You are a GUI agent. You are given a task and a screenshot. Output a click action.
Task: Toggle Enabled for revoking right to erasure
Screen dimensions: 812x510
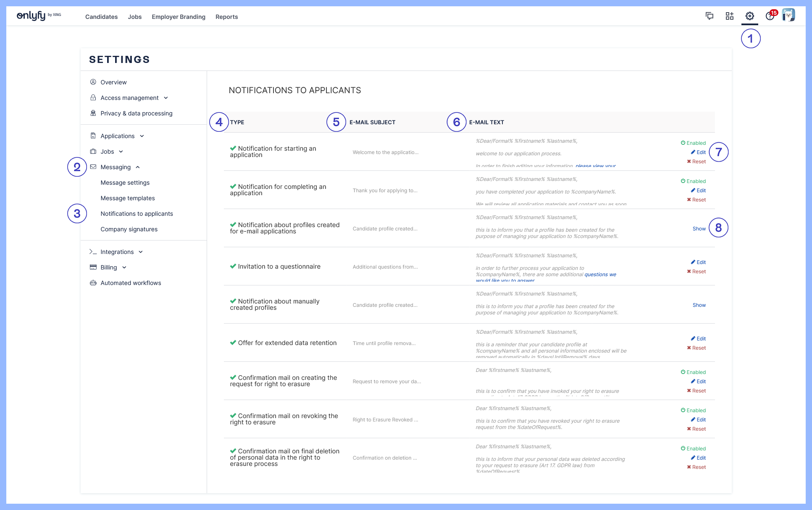tap(693, 411)
